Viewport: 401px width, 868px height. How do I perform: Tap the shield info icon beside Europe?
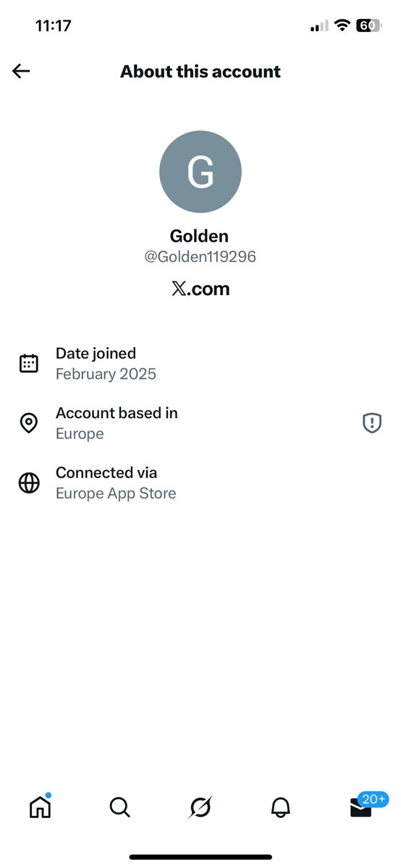pyautogui.click(x=371, y=423)
